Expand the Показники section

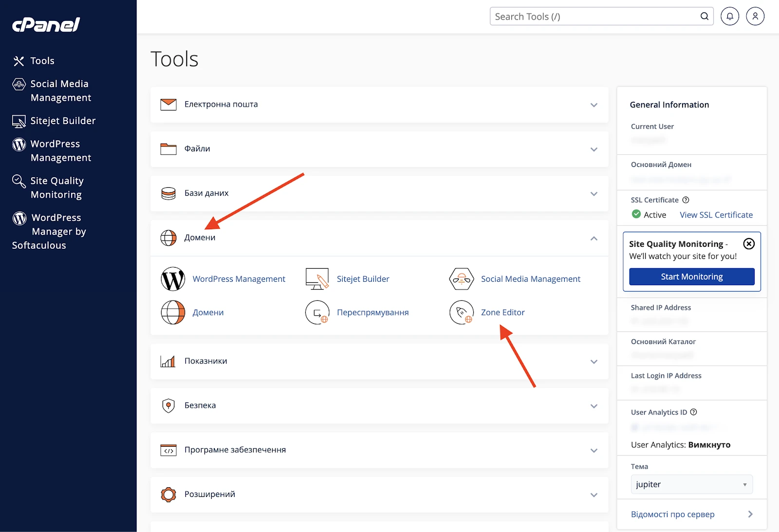coord(594,362)
